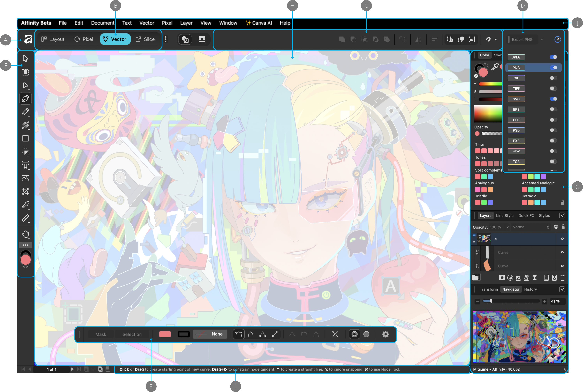The width and height of the screenshot is (583, 392).
Task: Click the Selection button in context toolbar
Action: pyautogui.click(x=132, y=334)
